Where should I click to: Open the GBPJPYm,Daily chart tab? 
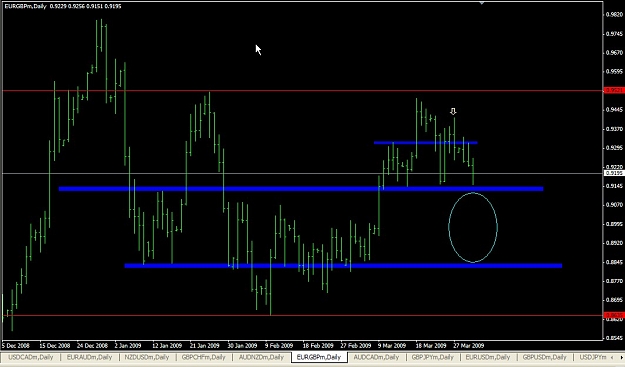point(433,357)
